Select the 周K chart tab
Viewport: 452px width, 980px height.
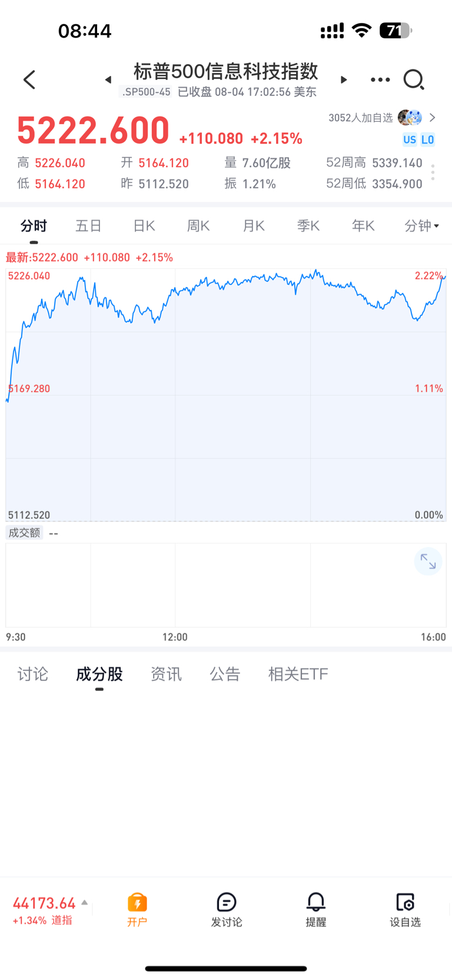coord(198,226)
